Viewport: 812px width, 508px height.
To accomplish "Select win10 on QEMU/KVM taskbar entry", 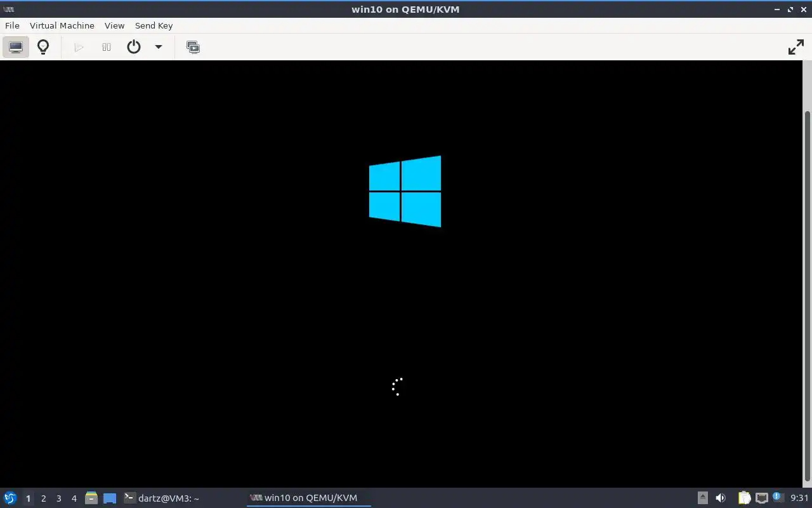I will pos(308,498).
